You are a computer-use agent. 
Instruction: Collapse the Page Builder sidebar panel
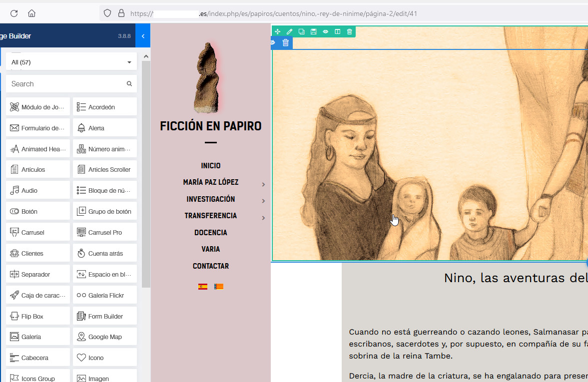143,36
